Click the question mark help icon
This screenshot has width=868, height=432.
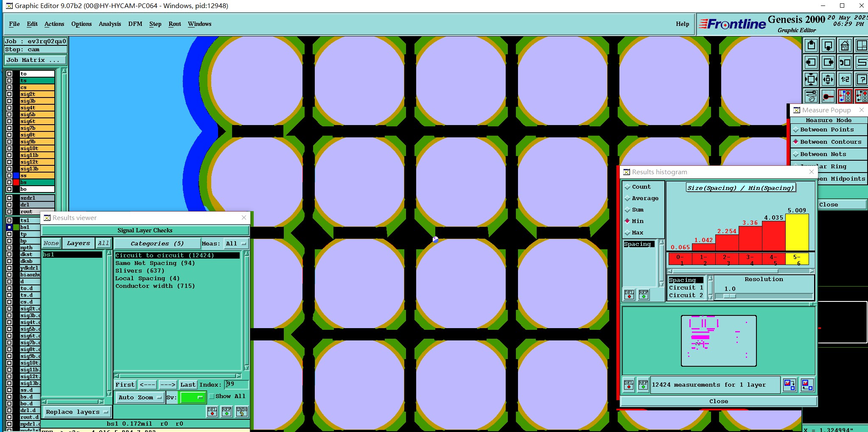coord(862,79)
